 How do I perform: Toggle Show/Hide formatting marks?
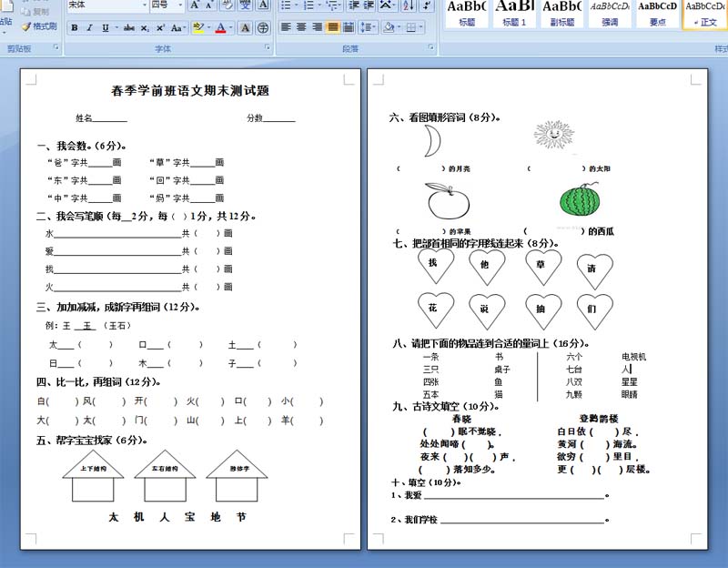427,5
